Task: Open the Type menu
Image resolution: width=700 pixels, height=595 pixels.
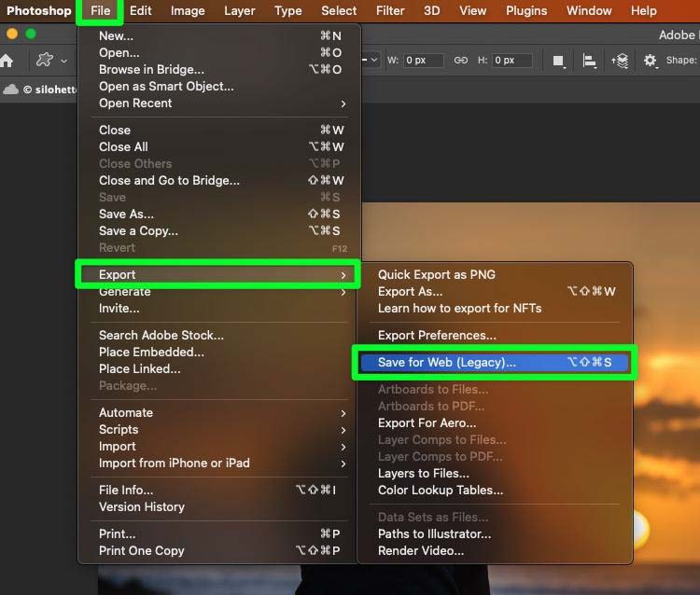Action: pos(288,10)
